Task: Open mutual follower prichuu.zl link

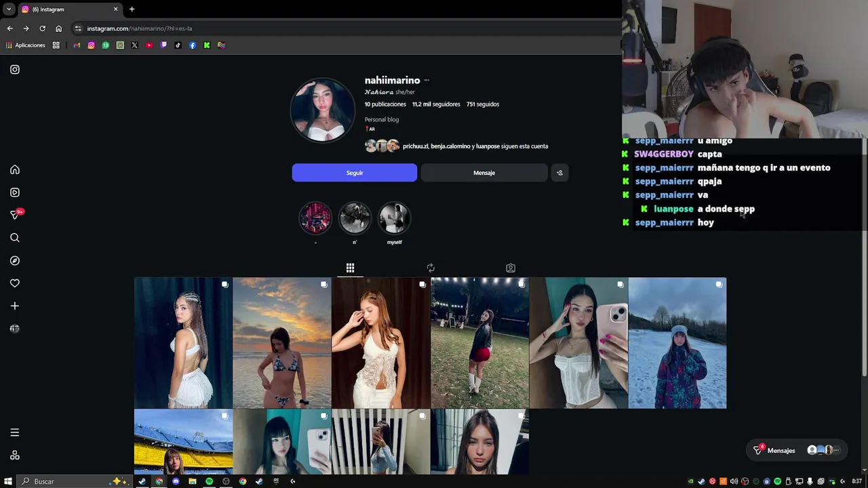Action: [415, 146]
